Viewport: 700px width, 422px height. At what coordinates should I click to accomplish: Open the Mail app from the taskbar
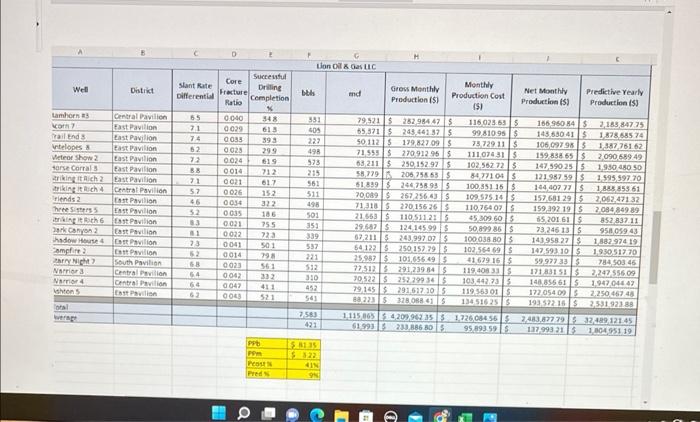point(415,417)
